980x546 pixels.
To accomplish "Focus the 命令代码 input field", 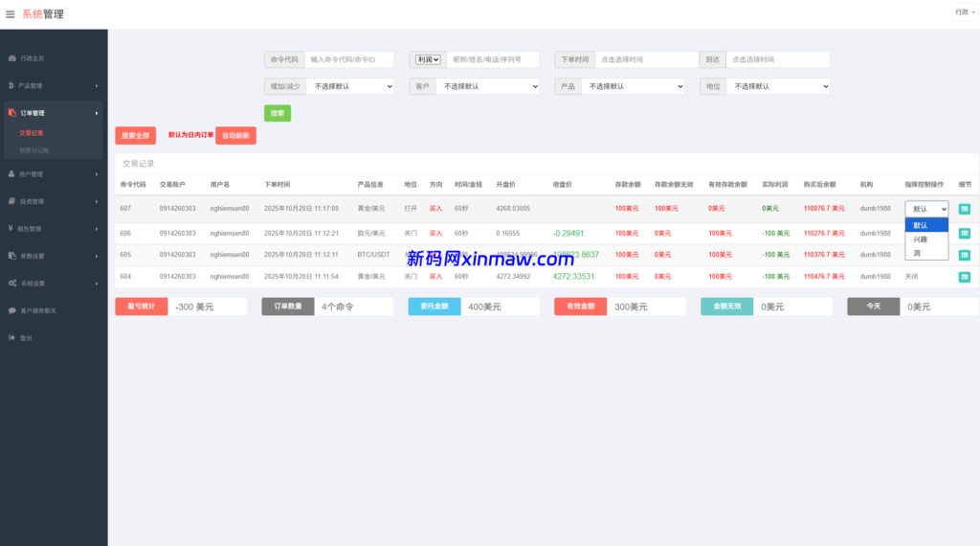I will tap(349, 59).
